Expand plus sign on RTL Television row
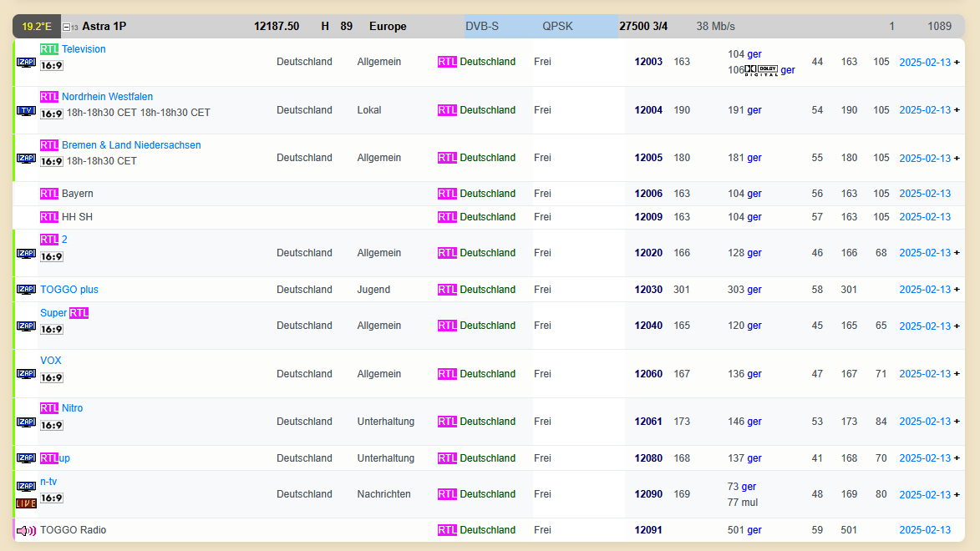The image size is (980, 551). point(957,63)
